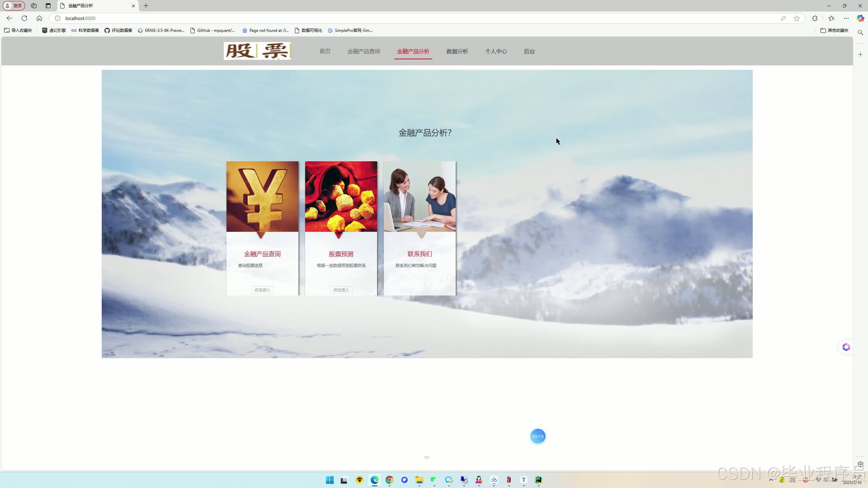The width and height of the screenshot is (868, 488).
Task: Open the 后台 navigation link
Action: [529, 52]
